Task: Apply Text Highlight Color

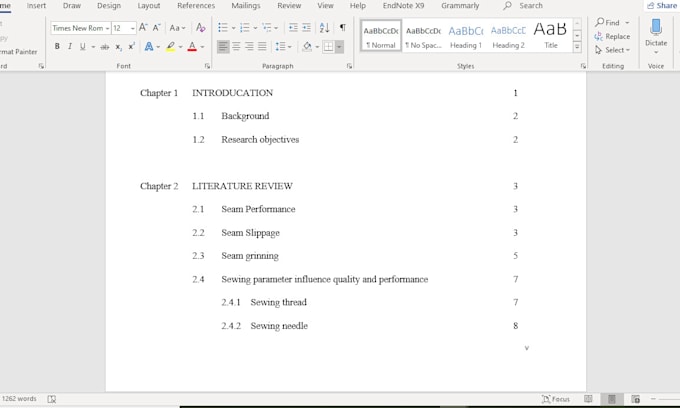Action: (x=171, y=46)
